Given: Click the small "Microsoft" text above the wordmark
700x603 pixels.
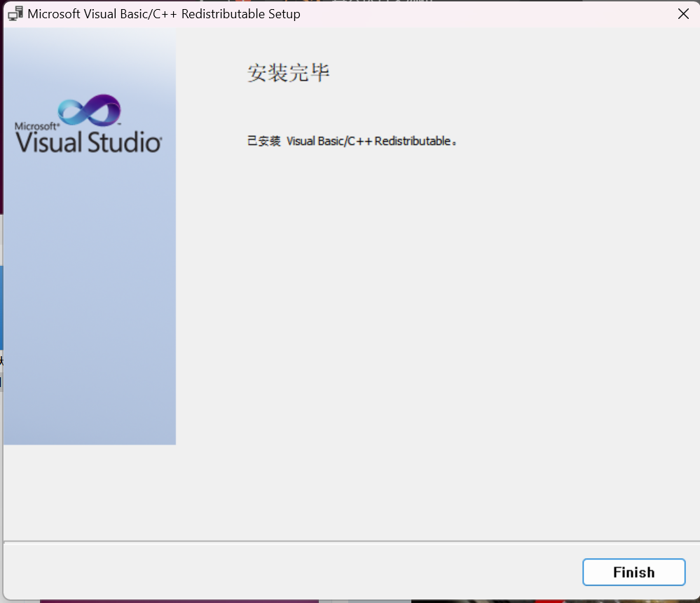Looking at the screenshot, I should pyautogui.click(x=34, y=126).
